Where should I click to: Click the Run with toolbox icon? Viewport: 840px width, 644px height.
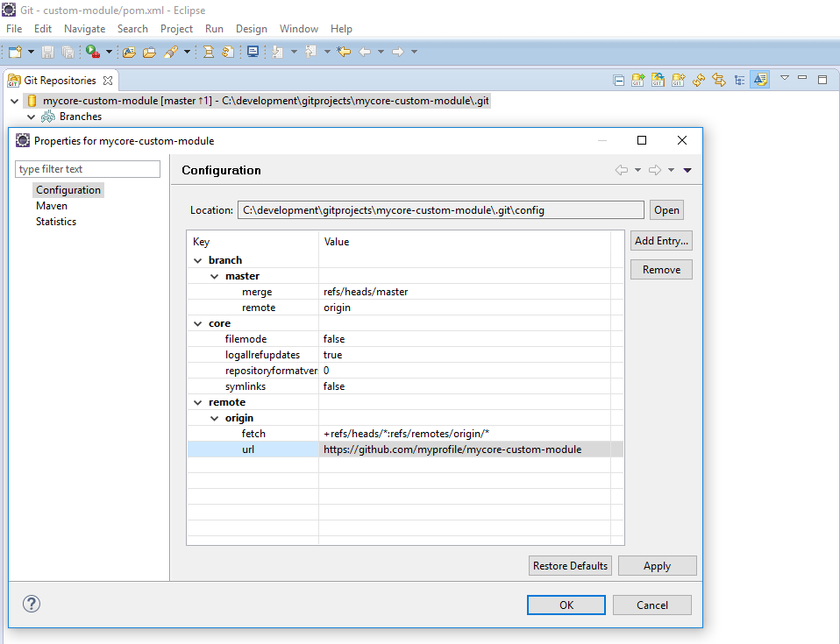pos(93,52)
